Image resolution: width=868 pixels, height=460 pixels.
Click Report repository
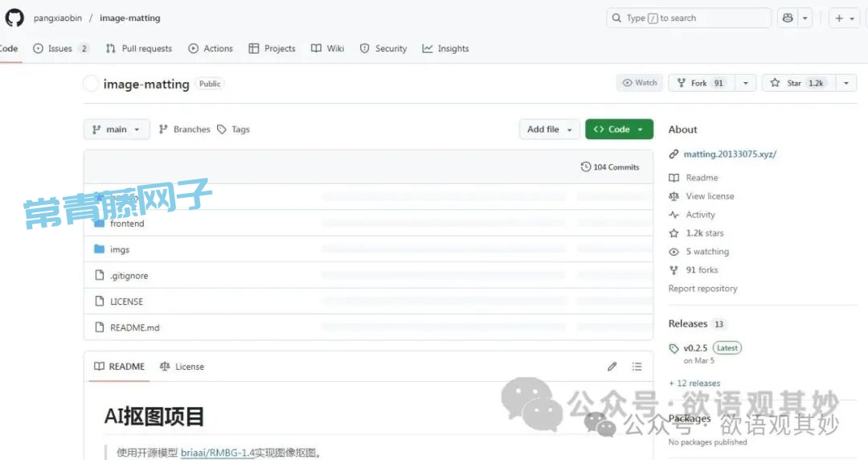[x=703, y=288]
